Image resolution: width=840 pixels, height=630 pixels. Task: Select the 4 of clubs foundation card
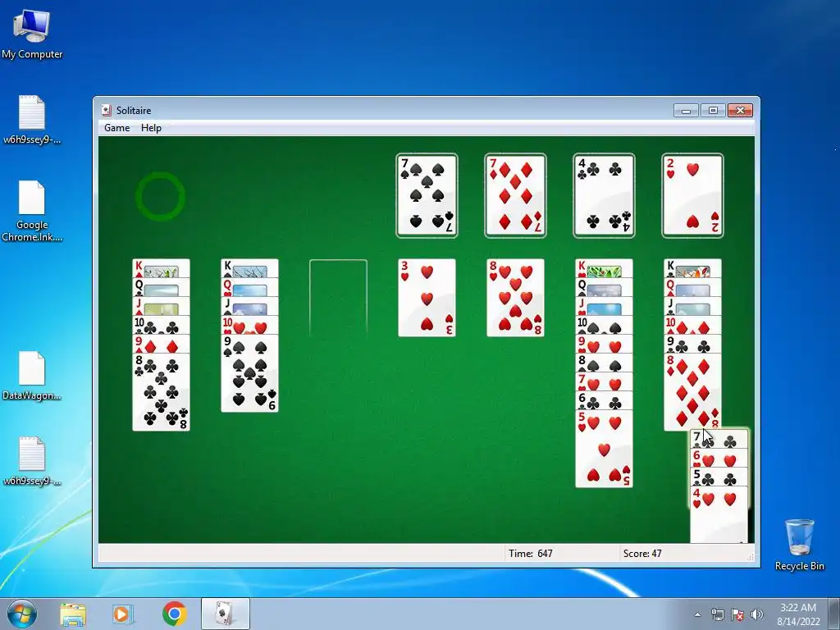pos(604,195)
